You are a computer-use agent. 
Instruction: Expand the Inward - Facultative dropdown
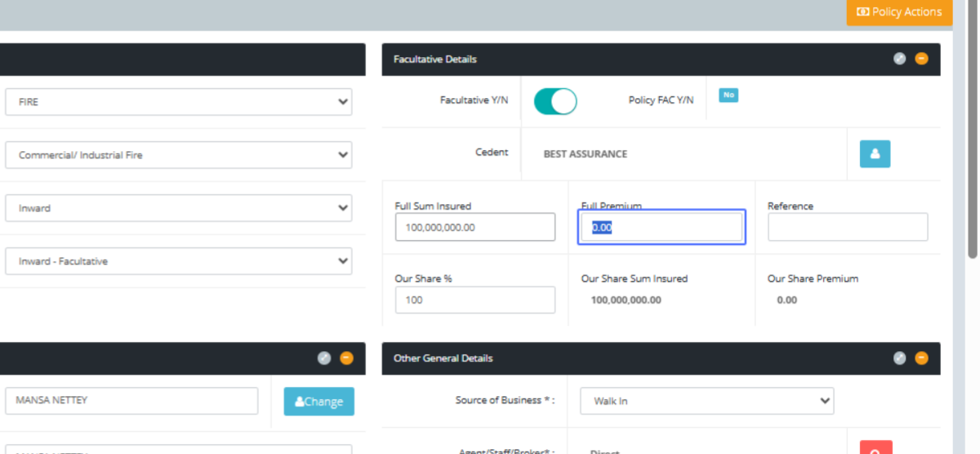[178, 261]
